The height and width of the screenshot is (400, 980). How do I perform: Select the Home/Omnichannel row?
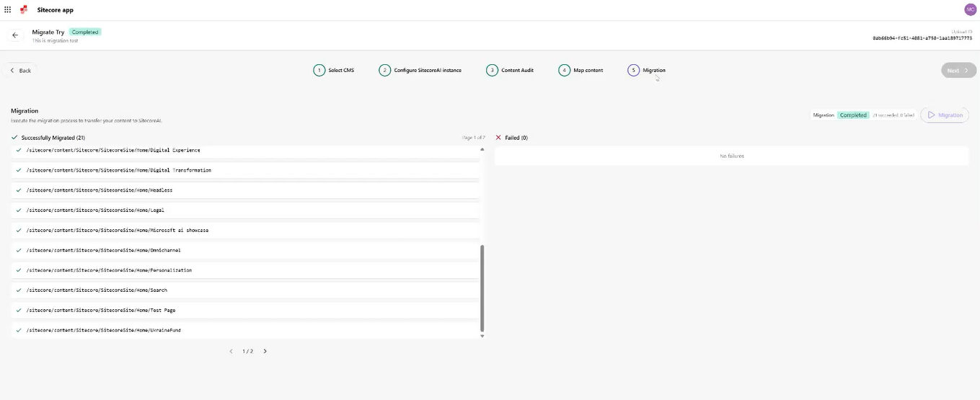pyautogui.click(x=244, y=250)
